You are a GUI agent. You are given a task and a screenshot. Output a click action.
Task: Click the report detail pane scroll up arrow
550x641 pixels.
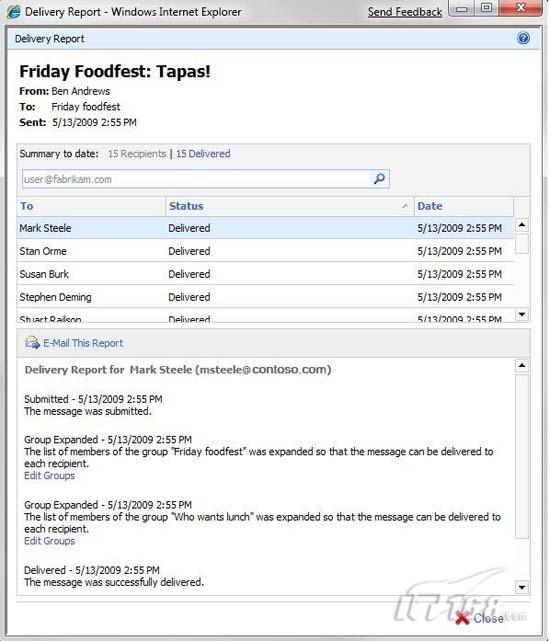point(521,365)
